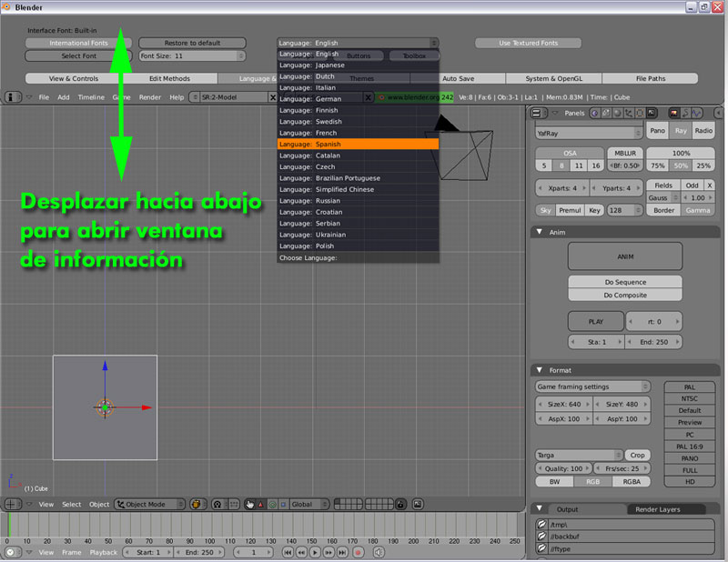
Task: Open the File menu
Action: click(44, 97)
